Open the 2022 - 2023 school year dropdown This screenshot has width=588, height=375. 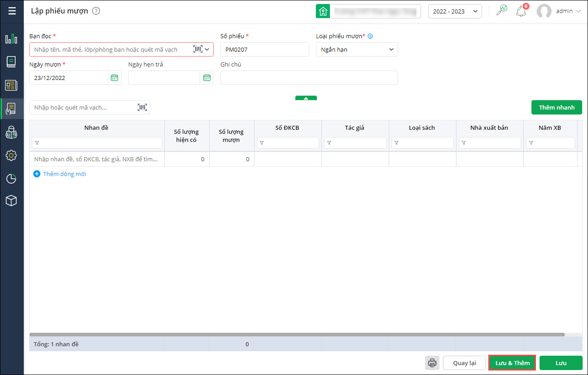tap(455, 11)
